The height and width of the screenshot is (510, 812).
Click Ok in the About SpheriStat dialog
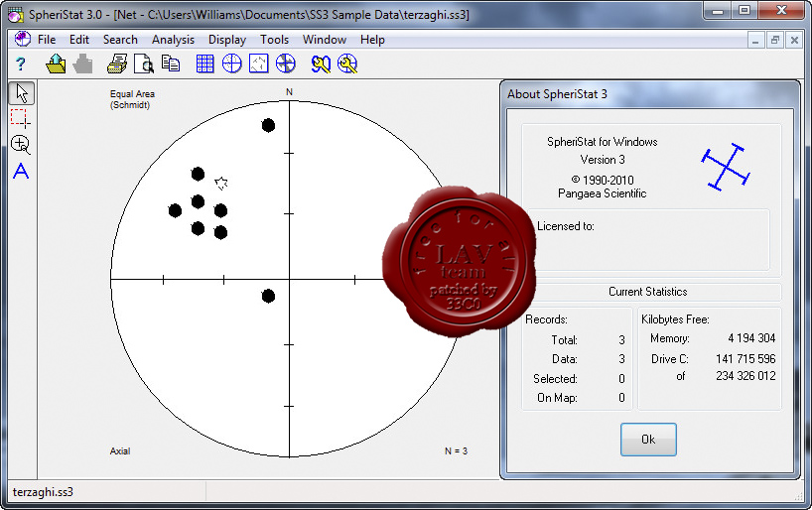(x=648, y=440)
